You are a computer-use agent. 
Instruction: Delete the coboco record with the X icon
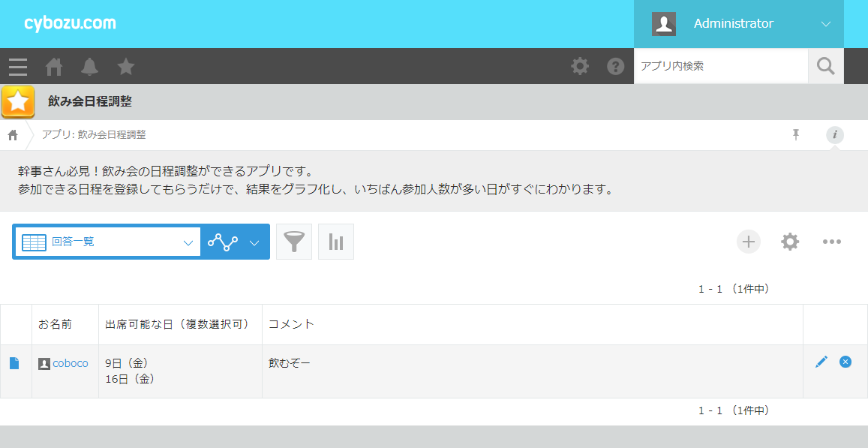click(845, 362)
